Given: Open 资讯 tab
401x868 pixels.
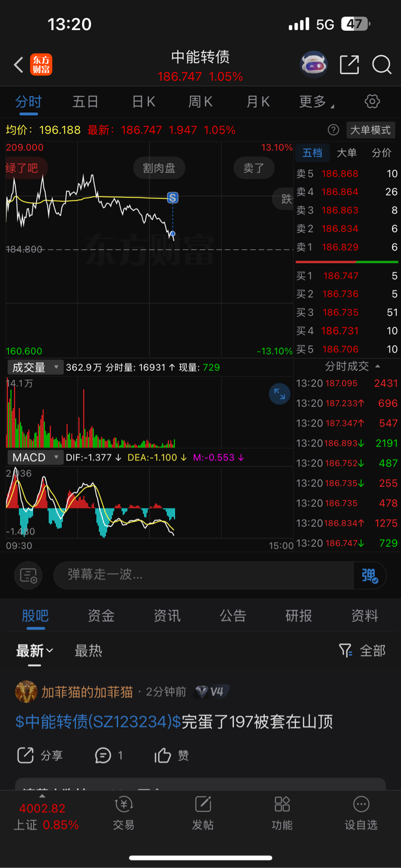Looking at the screenshot, I should (x=167, y=616).
